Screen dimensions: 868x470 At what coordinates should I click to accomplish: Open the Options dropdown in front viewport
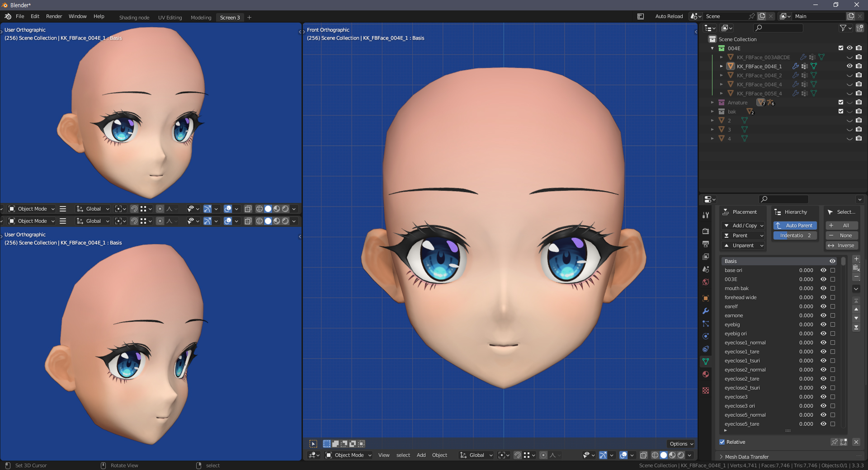pos(681,444)
